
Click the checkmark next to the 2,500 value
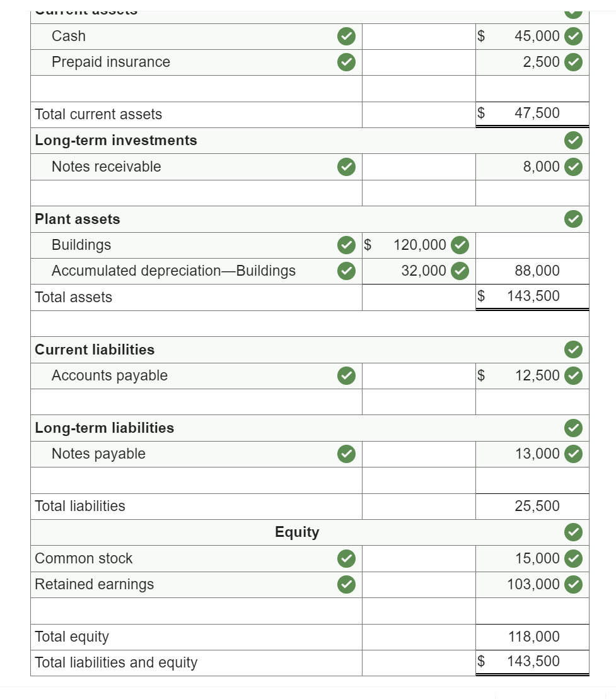(573, 62)
